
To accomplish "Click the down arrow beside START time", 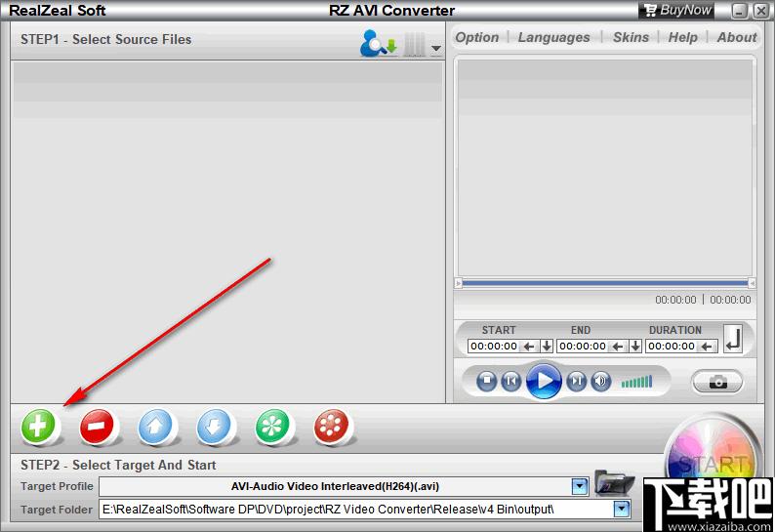I will [x=547, y=347].
